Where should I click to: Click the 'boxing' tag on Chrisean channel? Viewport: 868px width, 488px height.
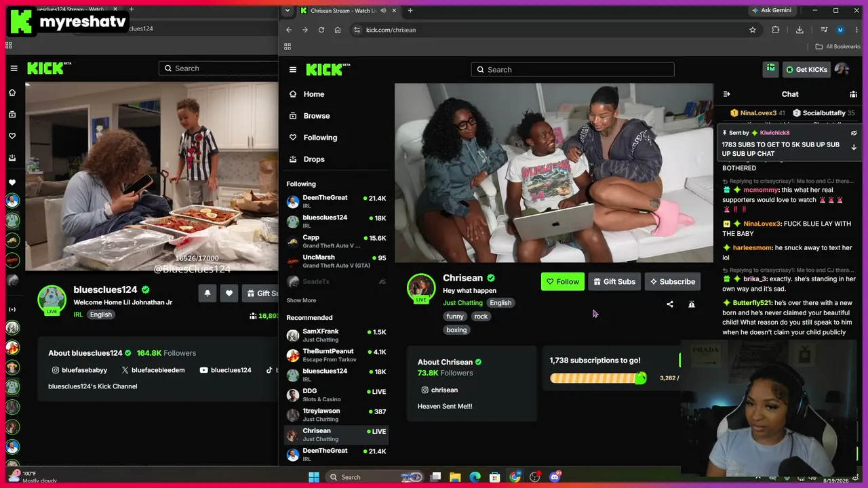tap(456, 330)
